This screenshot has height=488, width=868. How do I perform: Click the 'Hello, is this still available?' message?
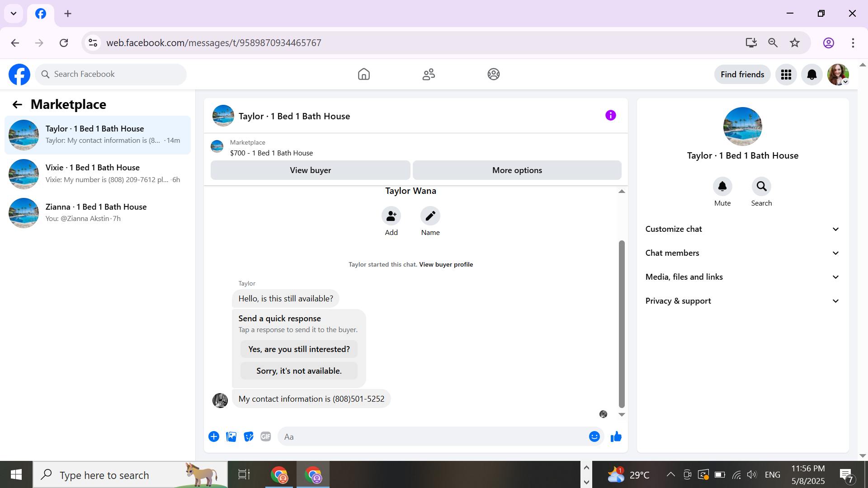coord(286,299)
